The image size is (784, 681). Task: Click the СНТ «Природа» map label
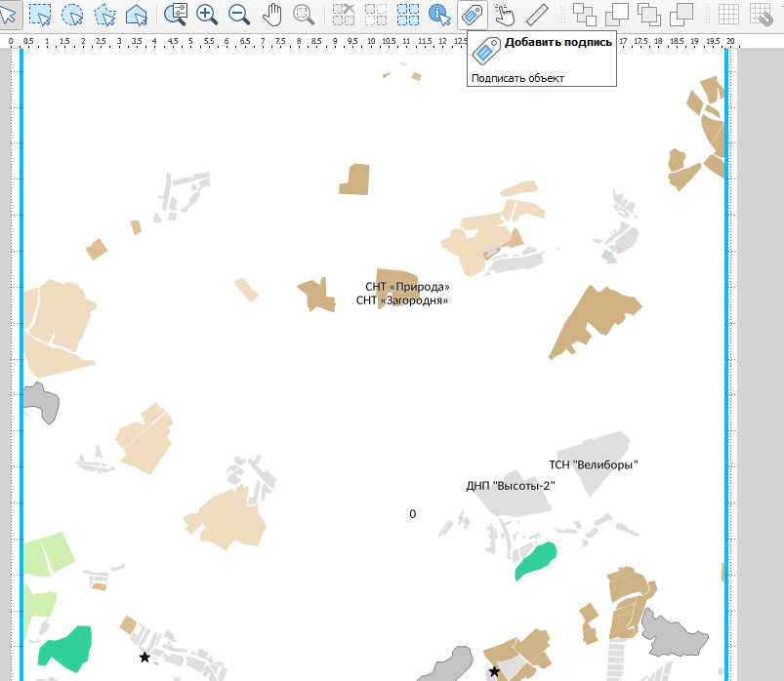click(x=407, y=287)
